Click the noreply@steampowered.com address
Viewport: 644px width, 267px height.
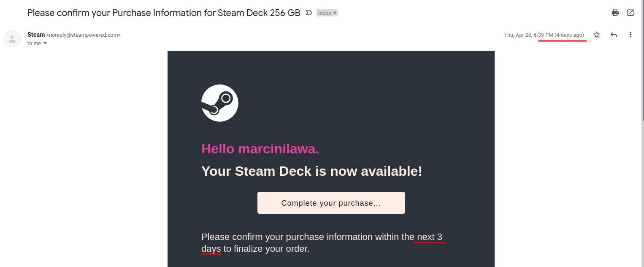[84, 35]
